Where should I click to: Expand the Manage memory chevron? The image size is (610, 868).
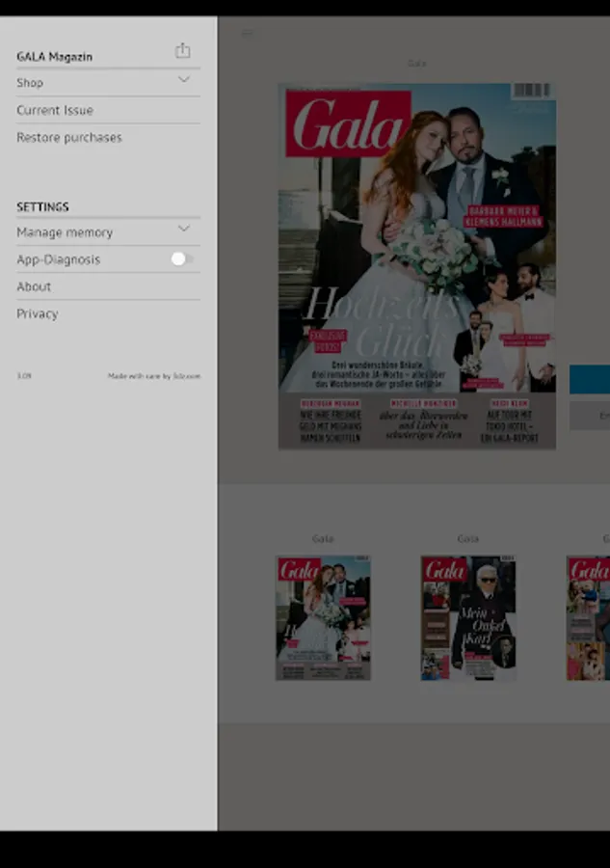[184, 229]
